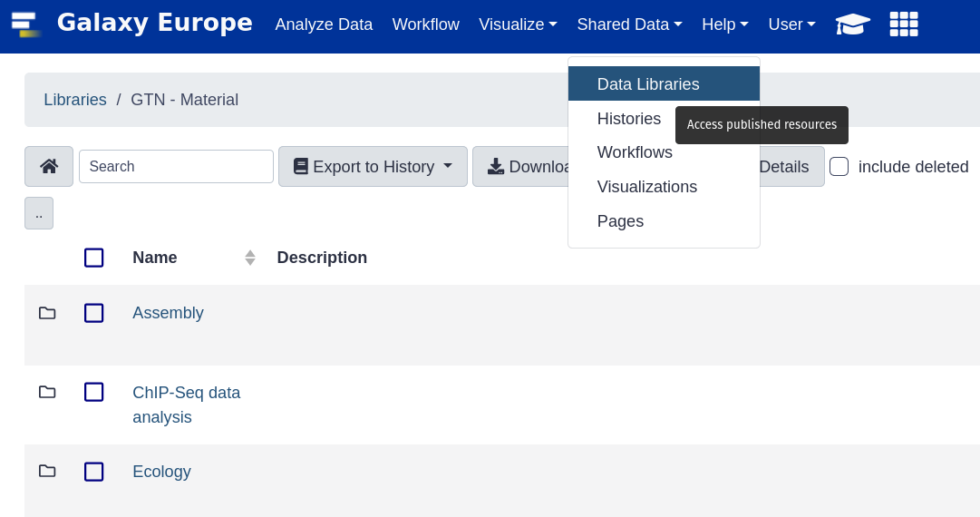Click the Download button
Image resolution: width=980 pixels, height=517 pixels.
[x=521, y=166]
